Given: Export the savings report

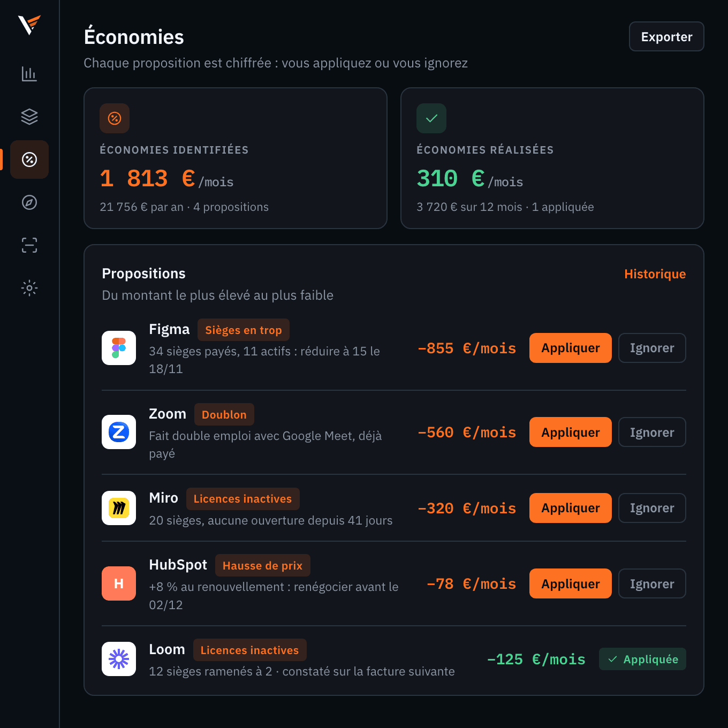Looking at the screenshot, I should 666,36.
